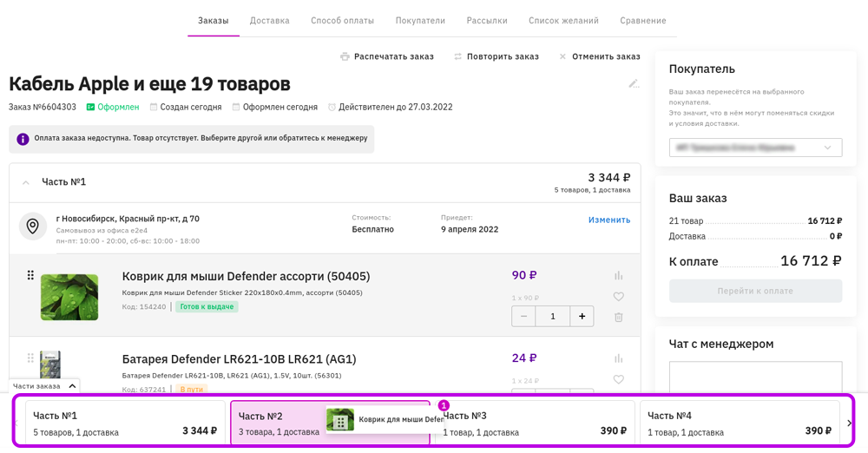Click the clock icon next to Действителен до
The height and width of the screenshot is (453, 868).
point(332,107)
